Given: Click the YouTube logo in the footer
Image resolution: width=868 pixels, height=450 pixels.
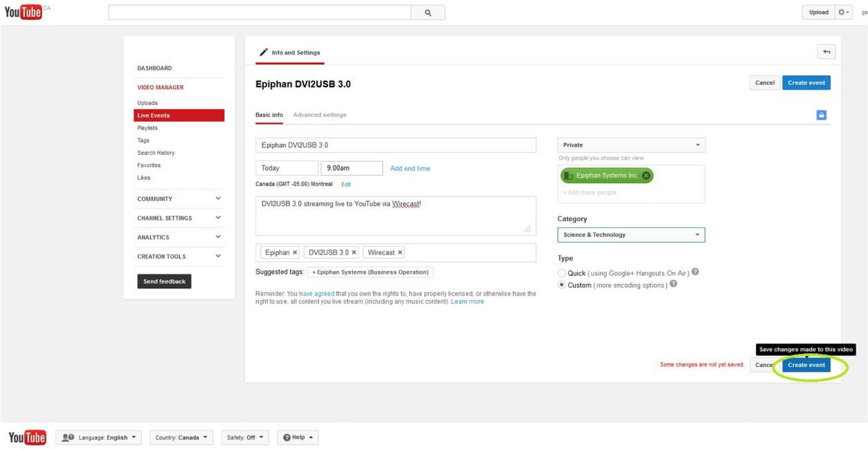Looking at the screenshot, I should 27,438.
